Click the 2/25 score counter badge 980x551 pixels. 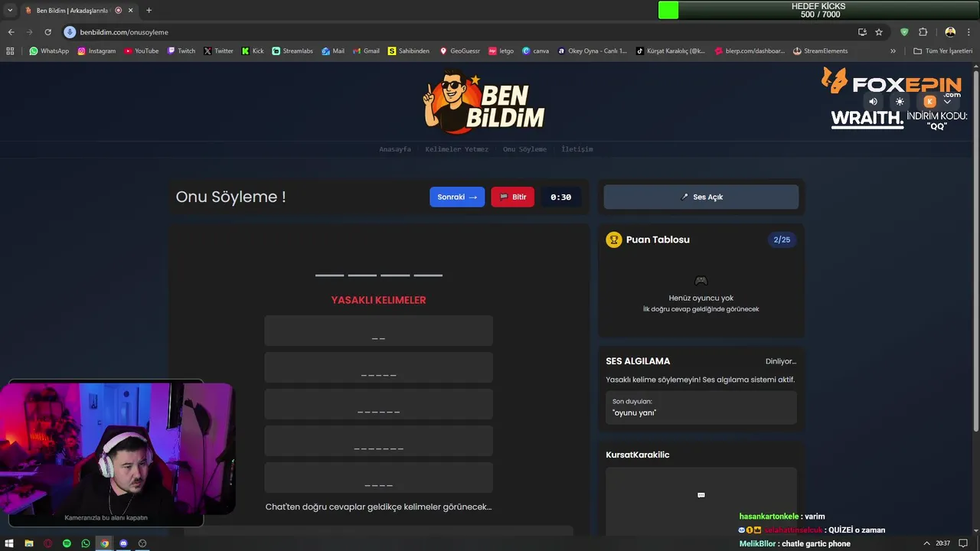[x=782, y=240]
